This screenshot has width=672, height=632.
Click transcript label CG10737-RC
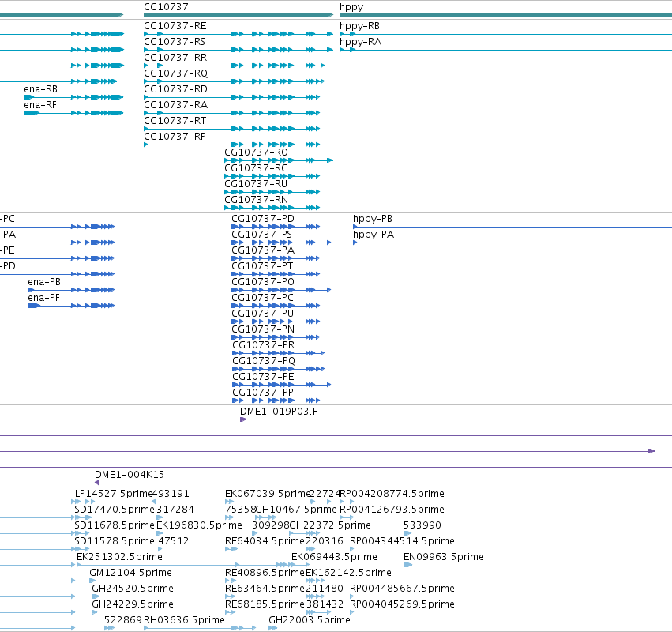[256, 168]
